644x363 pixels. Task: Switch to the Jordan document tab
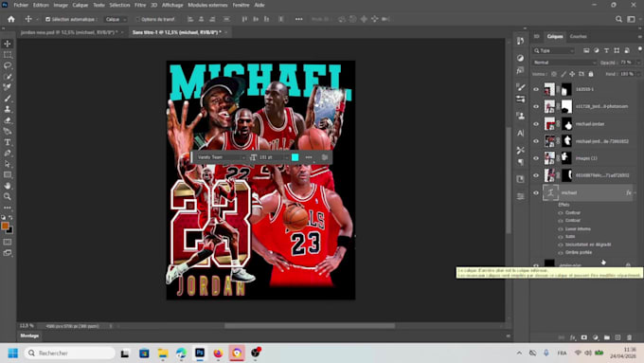pyautogui.click(x=69, y=32)
